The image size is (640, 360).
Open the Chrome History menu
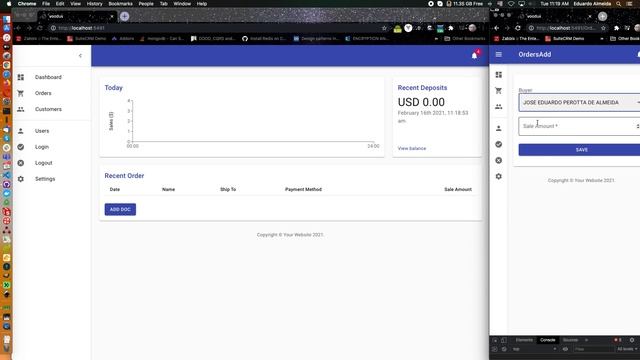coord(94,4)
